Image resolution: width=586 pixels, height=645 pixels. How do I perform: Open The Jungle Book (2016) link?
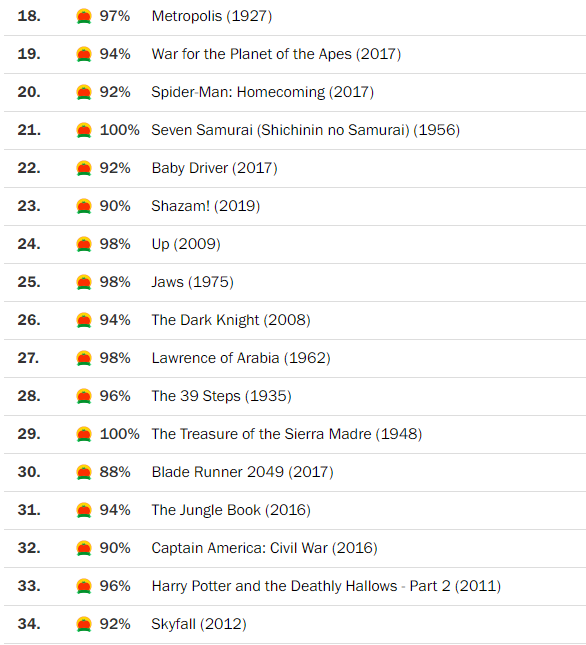[x=231, y=510]
